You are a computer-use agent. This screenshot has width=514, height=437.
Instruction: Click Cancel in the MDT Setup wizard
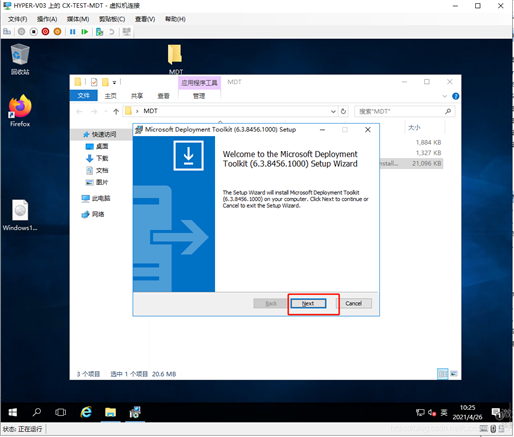click(353, 303)
